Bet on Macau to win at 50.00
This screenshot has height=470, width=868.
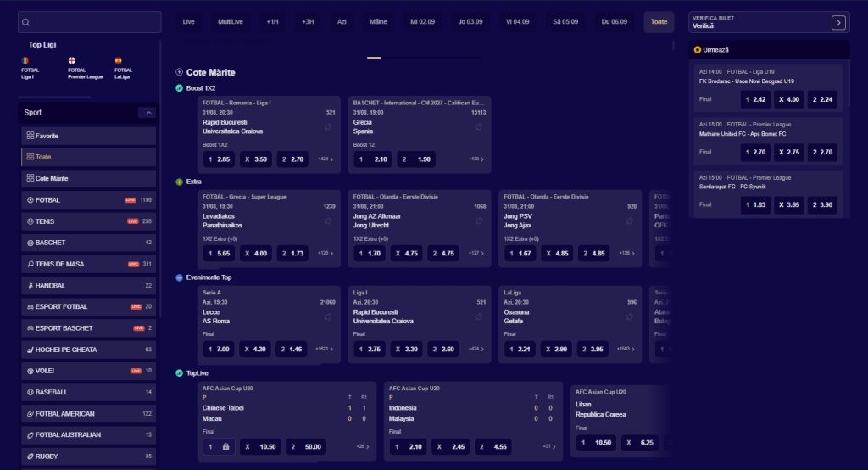[306, 447]
